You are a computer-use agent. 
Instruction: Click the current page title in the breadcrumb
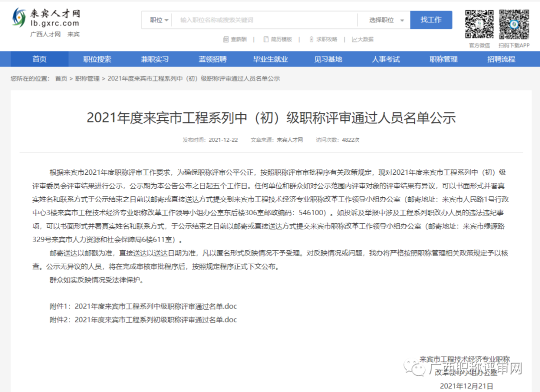[x=193, y=79]
